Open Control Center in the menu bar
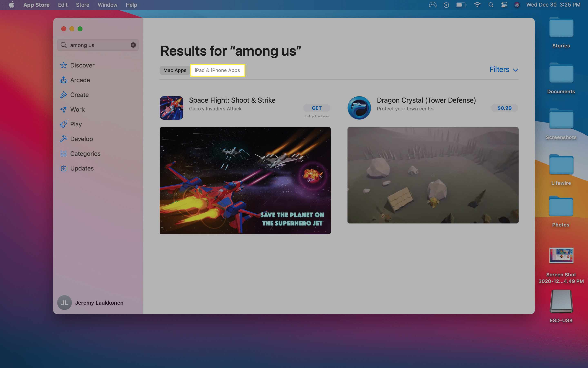The image size is (588, 368). coord(504,5)
